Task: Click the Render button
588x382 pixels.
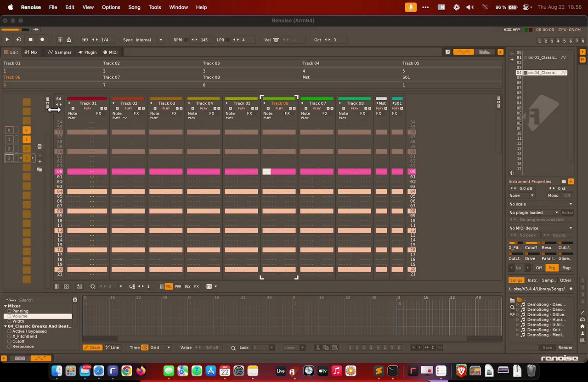Action: pyautogui.click(x=565, y=348)
